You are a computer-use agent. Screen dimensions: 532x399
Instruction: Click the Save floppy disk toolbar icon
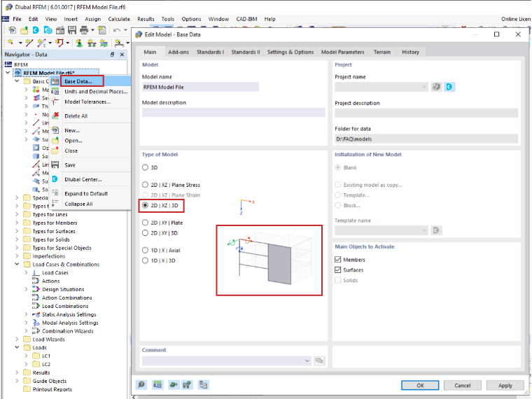pyautogui.click(x=72, y=30)
